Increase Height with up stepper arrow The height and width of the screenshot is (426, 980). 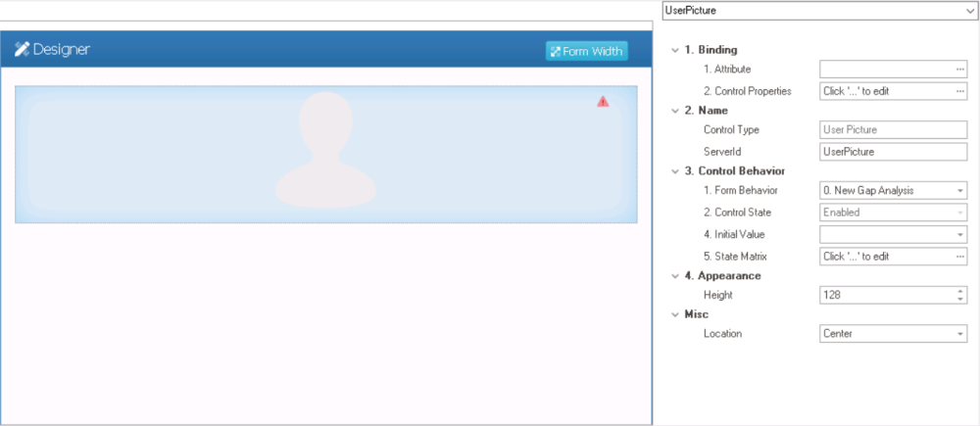(960, 291)
